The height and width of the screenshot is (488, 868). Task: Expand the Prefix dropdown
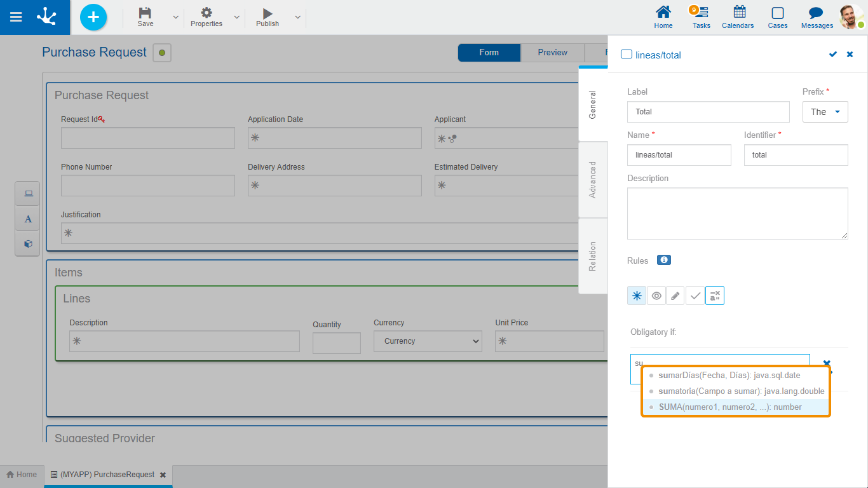826,112
